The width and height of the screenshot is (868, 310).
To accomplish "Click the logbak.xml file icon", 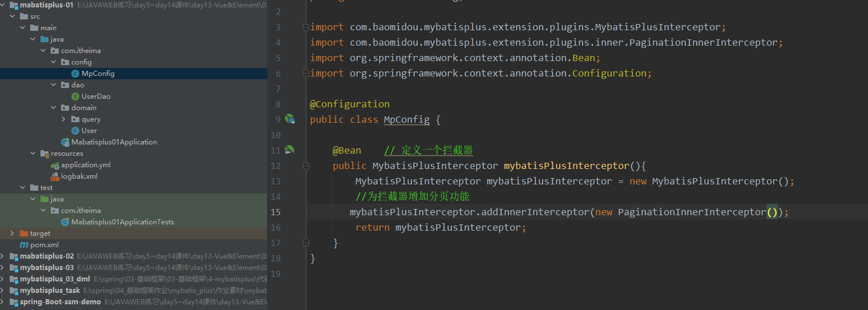I will pyautogui.click(x=55, y=176).
